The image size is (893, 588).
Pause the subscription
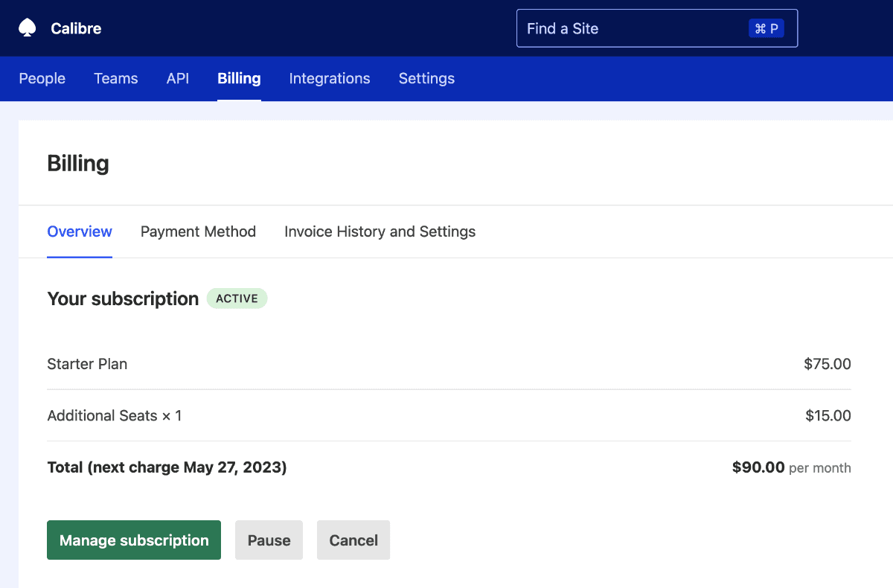pyautogui.click(x=269, y=540)
